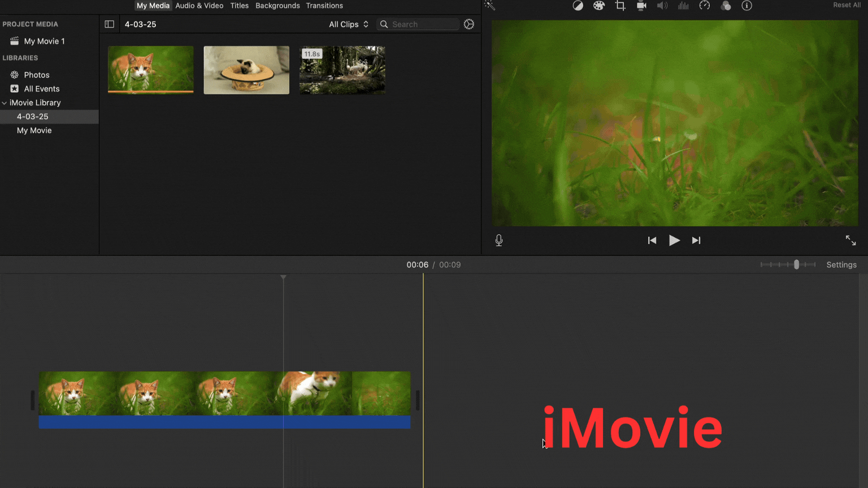
Task: Show clip information icon
Action: [747, 6]
